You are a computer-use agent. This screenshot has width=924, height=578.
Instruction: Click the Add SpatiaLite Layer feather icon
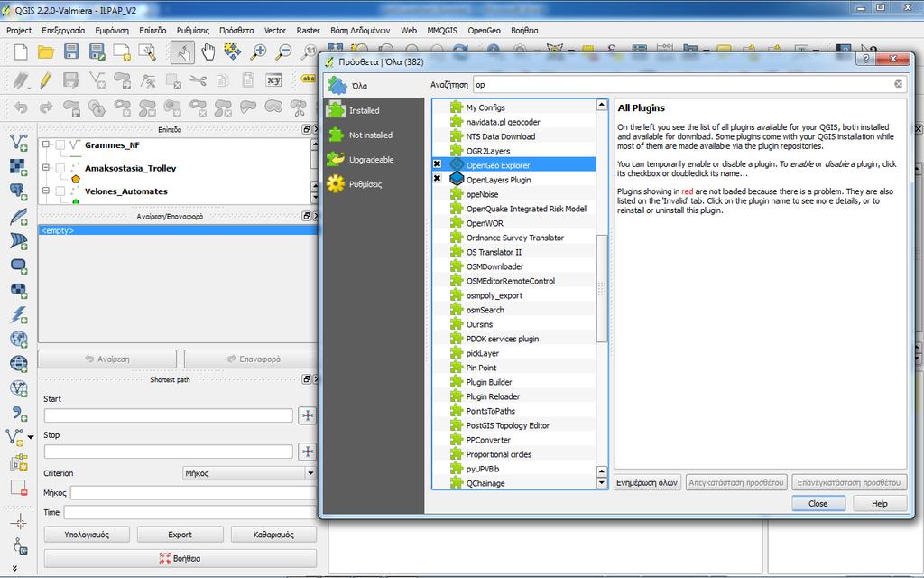click(18, 217)
